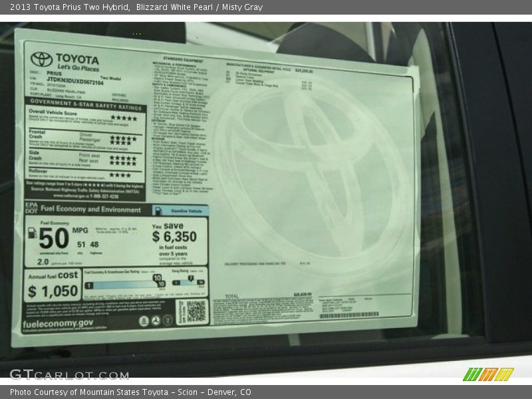Click the gas pump icon beside 50 MPG
The height and width of the screenshot is (399, 532).
click(32, 233)
